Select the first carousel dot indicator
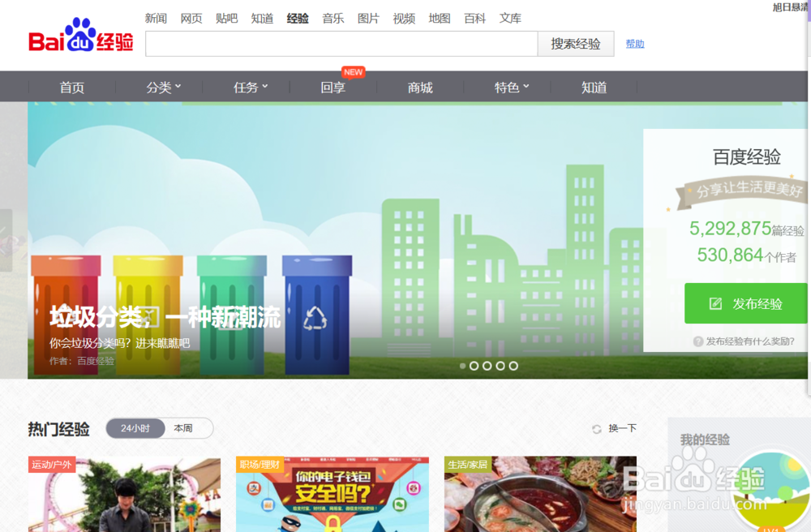Image resolution: width=811 pixels, height=532 pixels. tap(462, 366)
